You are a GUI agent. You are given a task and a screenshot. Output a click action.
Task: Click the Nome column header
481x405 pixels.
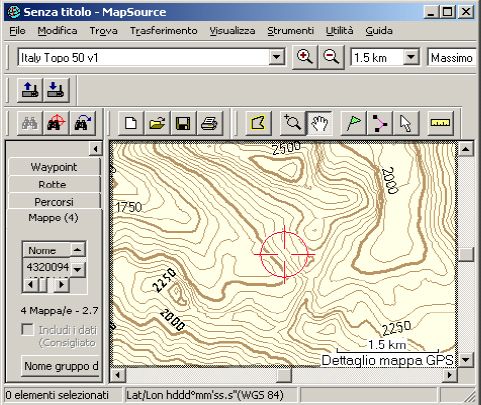tap(46, 250)
